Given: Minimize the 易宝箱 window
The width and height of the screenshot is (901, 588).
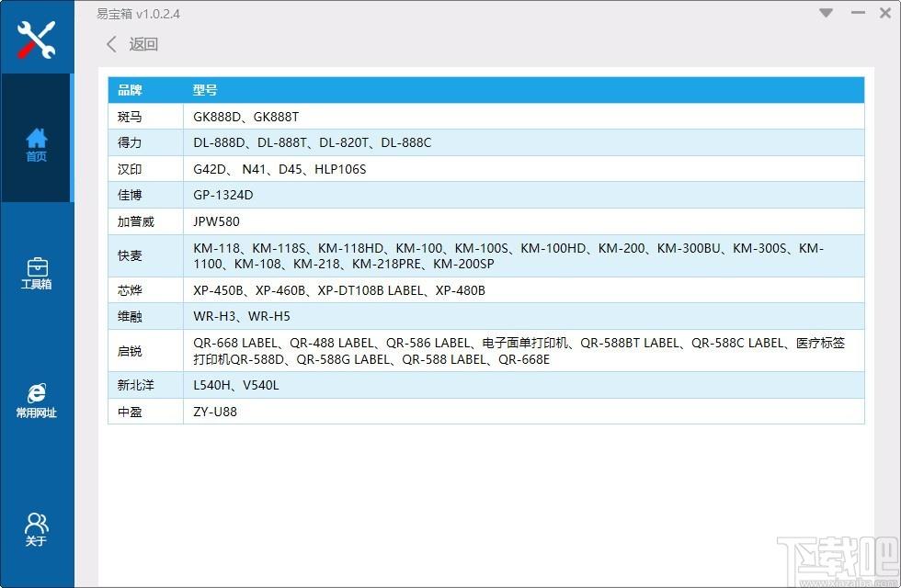Looking at the screenshot, I should click(858, 13).
